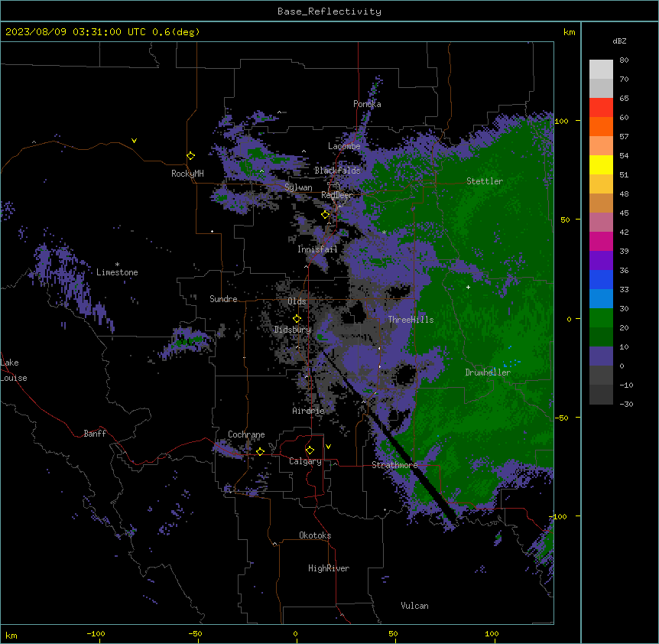Click the RedDeer city label

tap(337, 195)
